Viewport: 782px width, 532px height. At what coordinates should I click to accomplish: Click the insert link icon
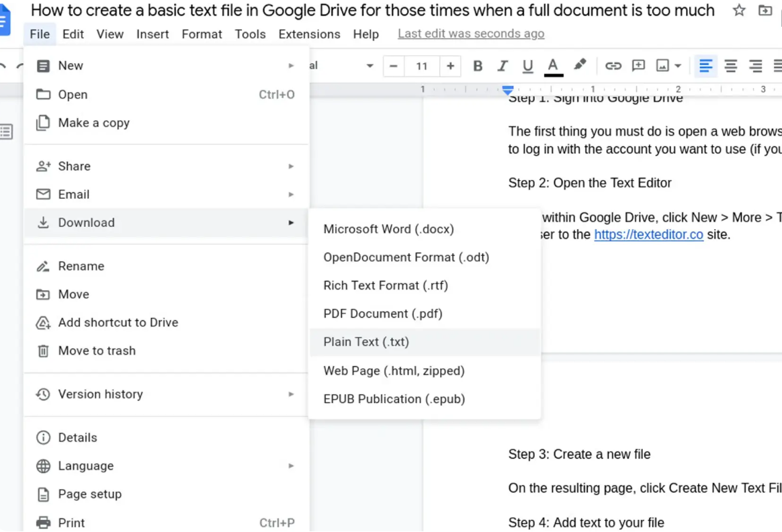point(613,66)
